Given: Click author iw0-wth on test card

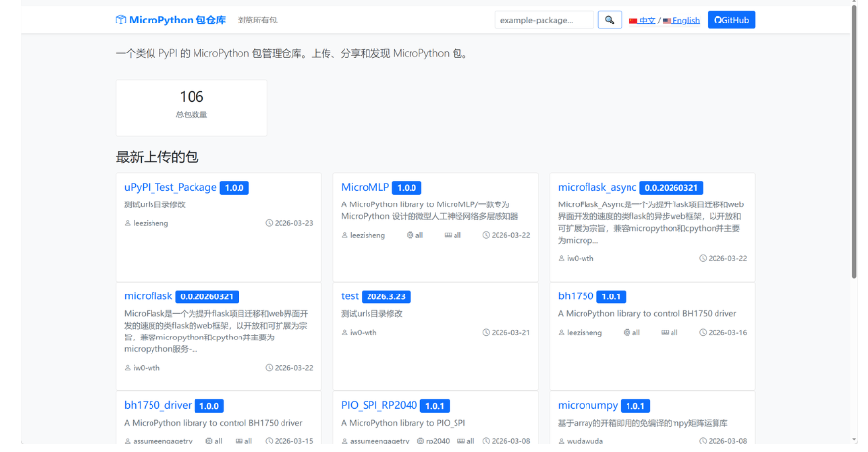Looking at the screenshot, I should click(x=364, y=333).
